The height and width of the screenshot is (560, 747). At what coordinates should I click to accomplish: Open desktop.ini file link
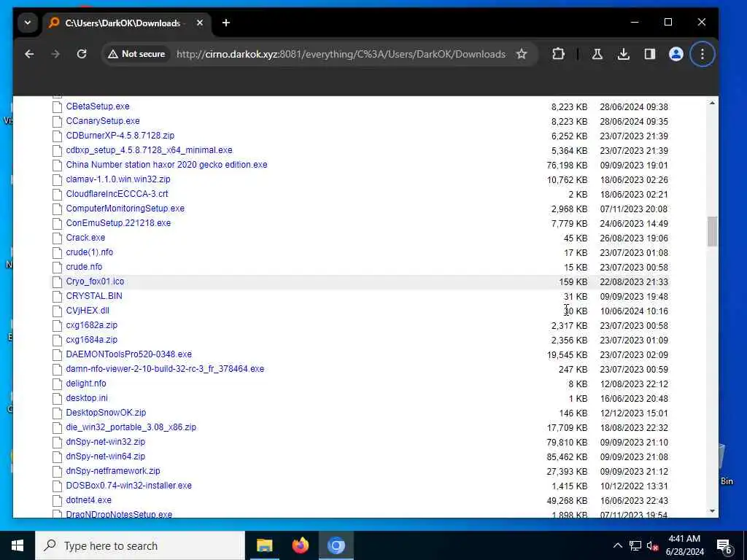[87, 398]
